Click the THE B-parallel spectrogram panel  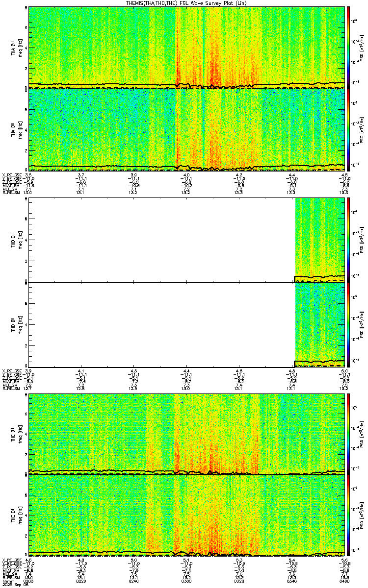coord(186,515)
